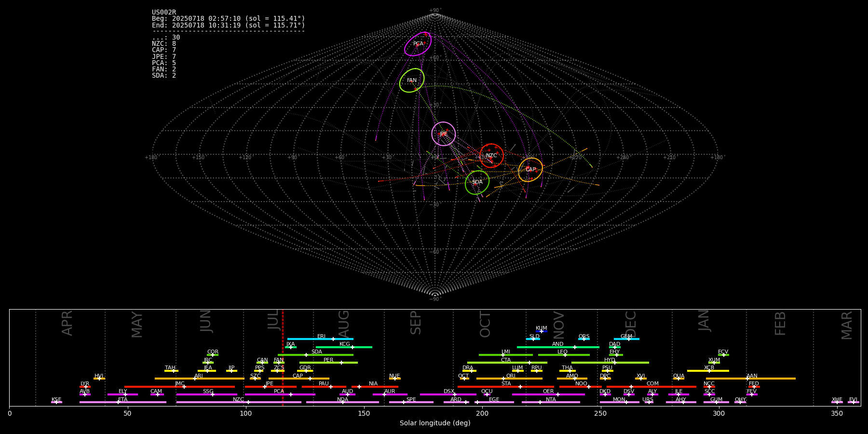This screenshot has width=868, height=434.
Task: Click the ETA shower bar in timeline
Action: click(x=123, y=402)
